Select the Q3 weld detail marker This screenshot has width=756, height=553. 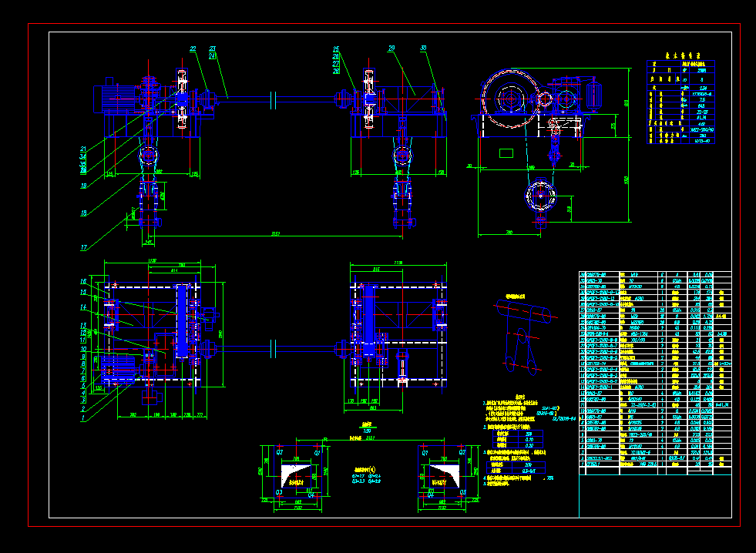click(x=278, y=492)
